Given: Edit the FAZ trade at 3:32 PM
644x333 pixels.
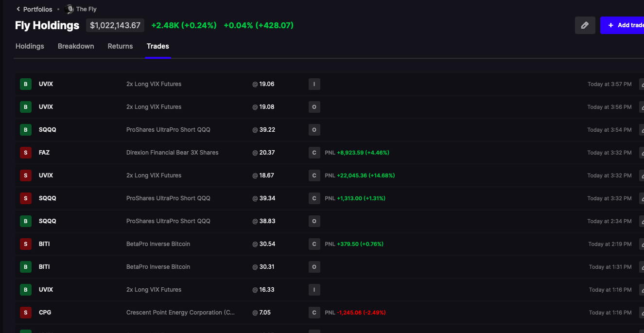Looking at the screenshot, I should [x=642, y=153].
